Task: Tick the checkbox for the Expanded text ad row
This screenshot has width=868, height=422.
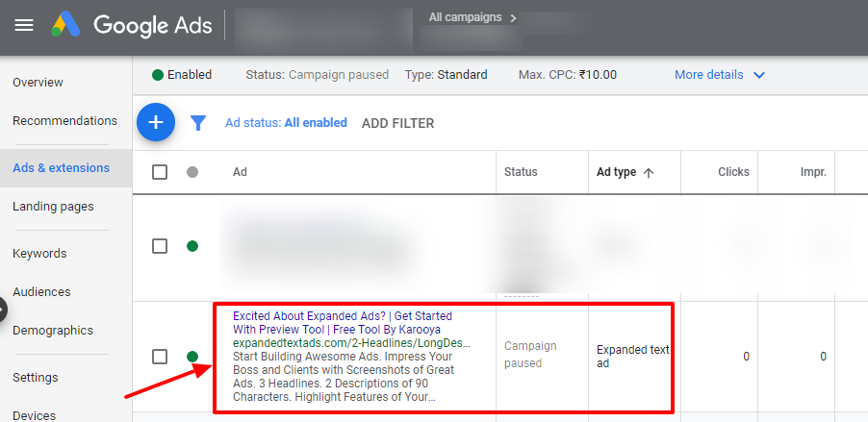Action: coord(160,357)
